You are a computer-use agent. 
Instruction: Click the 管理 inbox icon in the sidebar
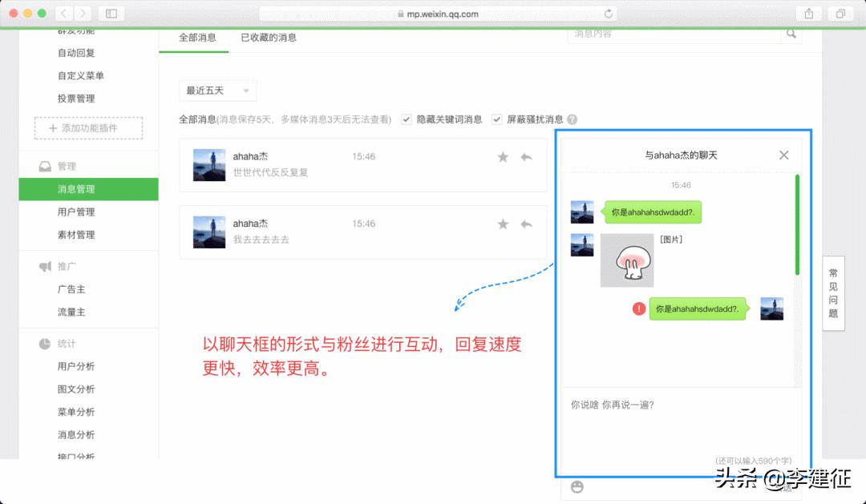click(44, 166)
